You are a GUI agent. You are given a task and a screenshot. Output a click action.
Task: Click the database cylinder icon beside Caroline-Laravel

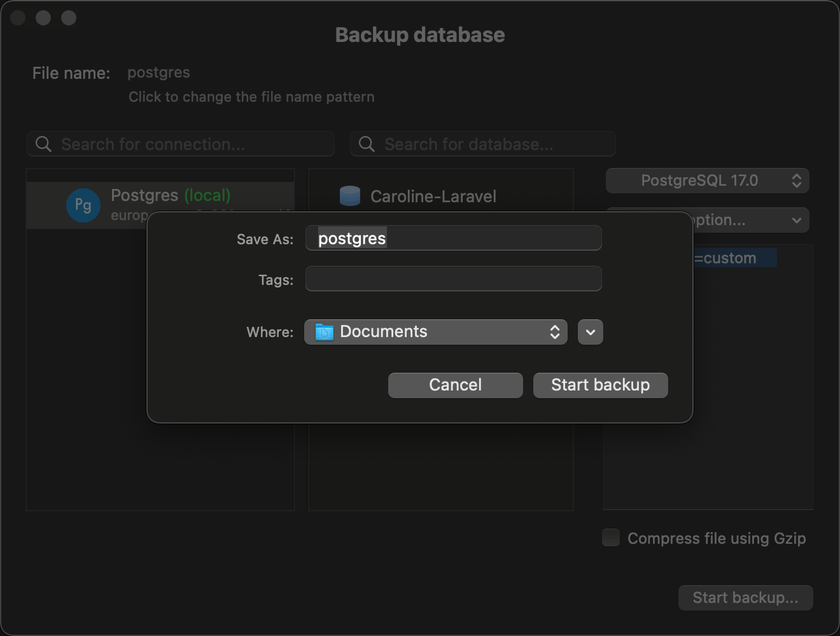point(350,196)
